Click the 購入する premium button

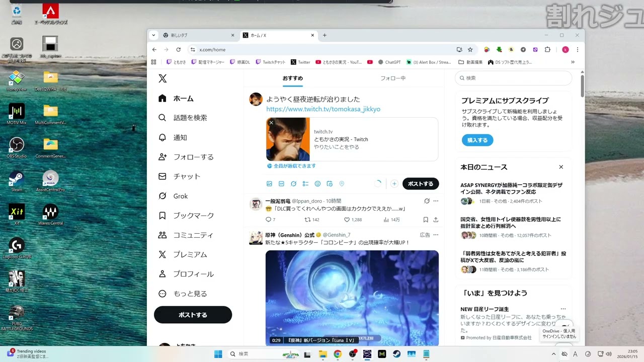(477, 140)
